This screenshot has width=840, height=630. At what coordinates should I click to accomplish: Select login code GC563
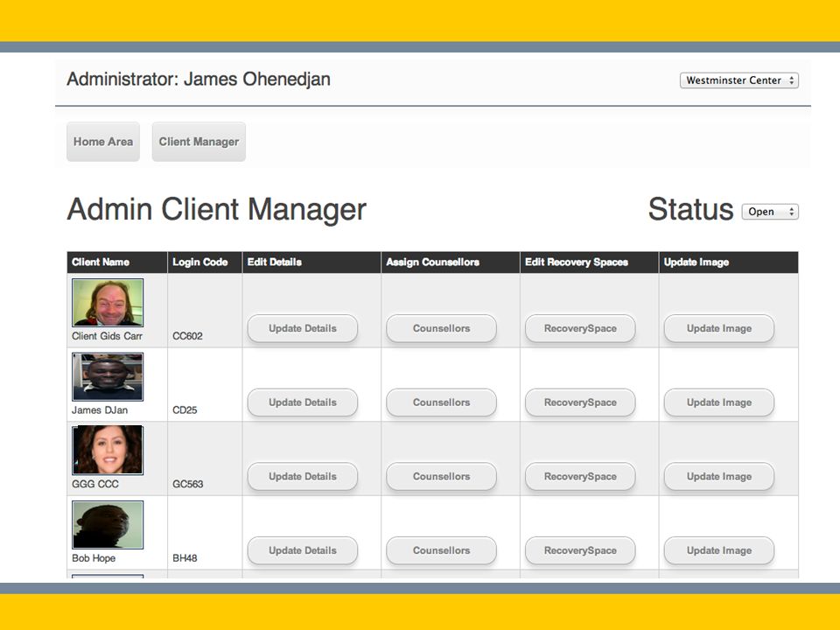(x=187, y=484)
